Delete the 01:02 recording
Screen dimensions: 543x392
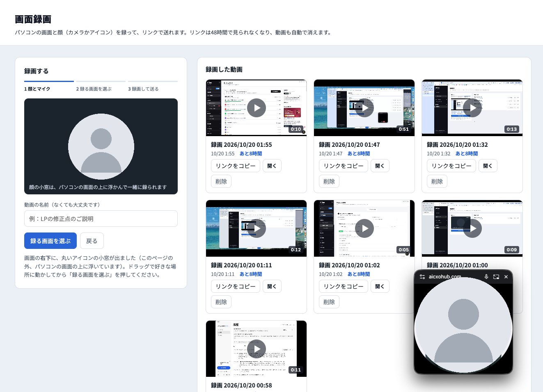coord(329,302)
